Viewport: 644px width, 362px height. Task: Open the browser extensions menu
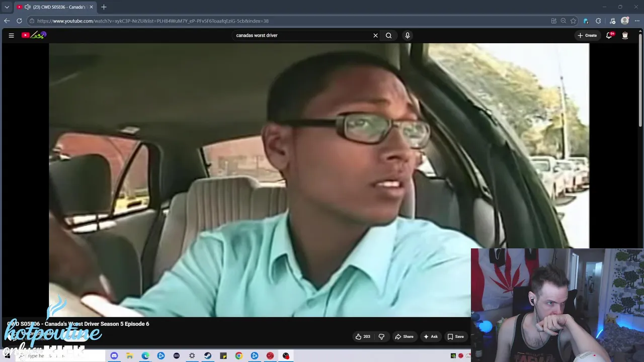(598, 21)
